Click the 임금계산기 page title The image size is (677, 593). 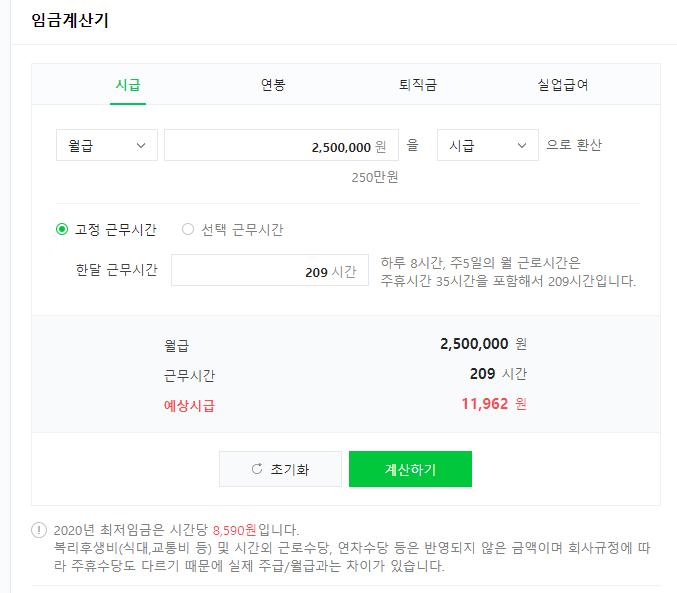tap(70, 20)
